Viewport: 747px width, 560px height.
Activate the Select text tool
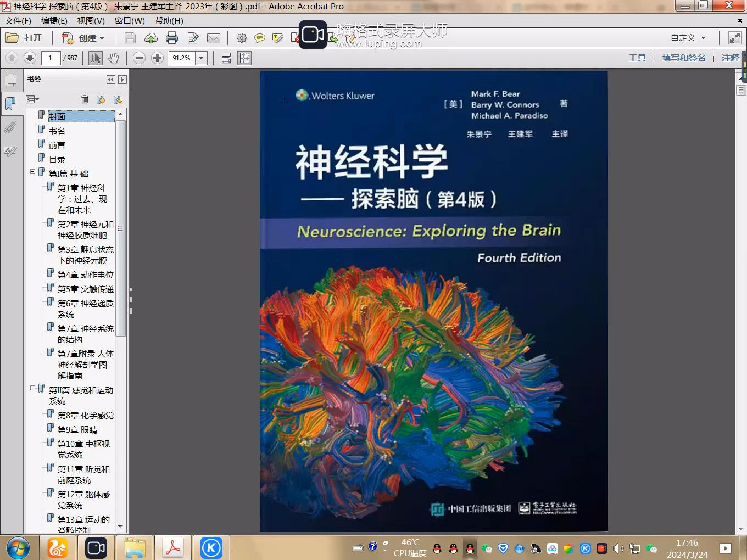(x=96, y=58)
